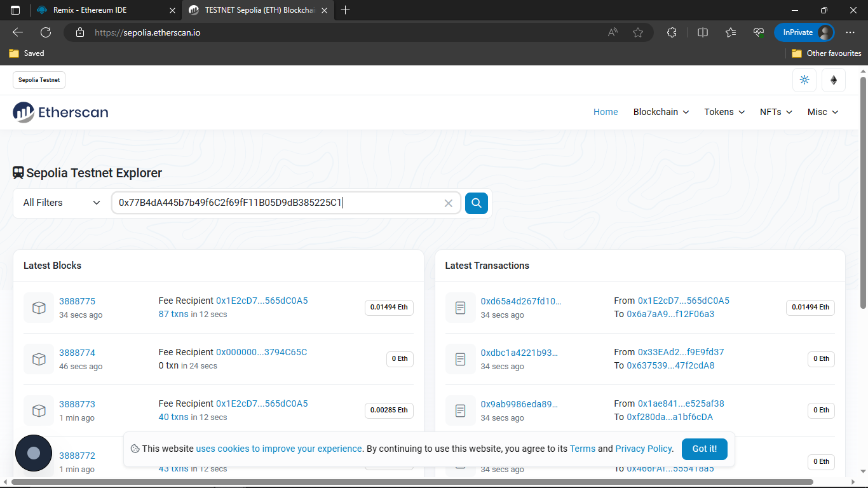Open the InPrivate profile button
868x488 pixels.
804,32
